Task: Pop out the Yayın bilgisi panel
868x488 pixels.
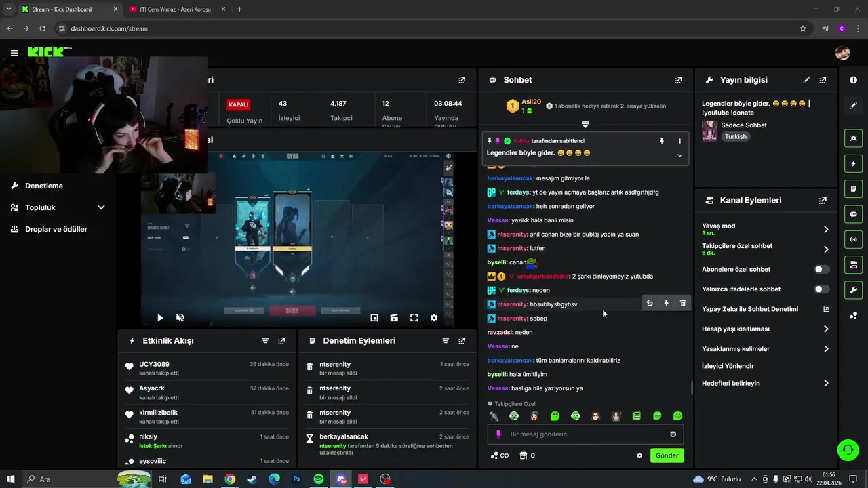Action: click(x=823, y=80)
